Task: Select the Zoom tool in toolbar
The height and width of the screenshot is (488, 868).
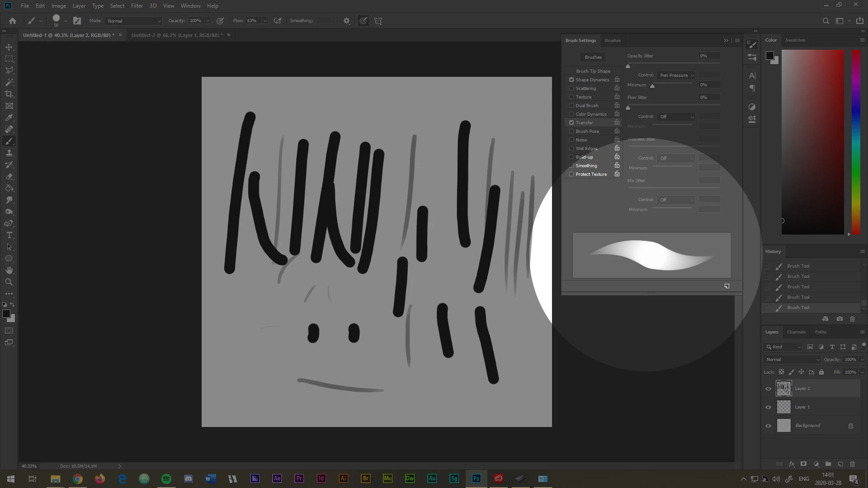Action: tap(9, 282)
